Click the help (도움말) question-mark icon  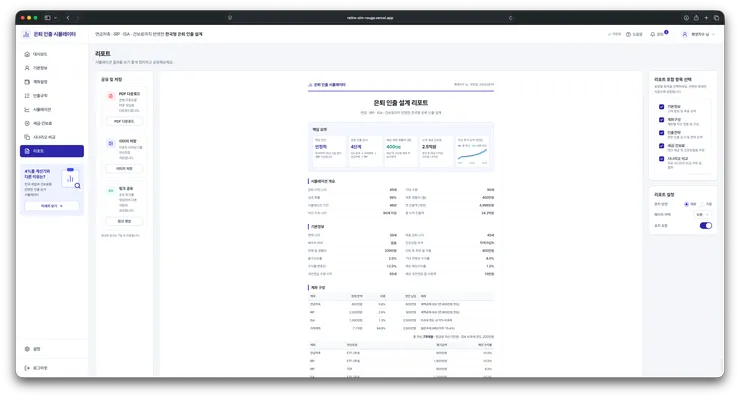[628, 34]
